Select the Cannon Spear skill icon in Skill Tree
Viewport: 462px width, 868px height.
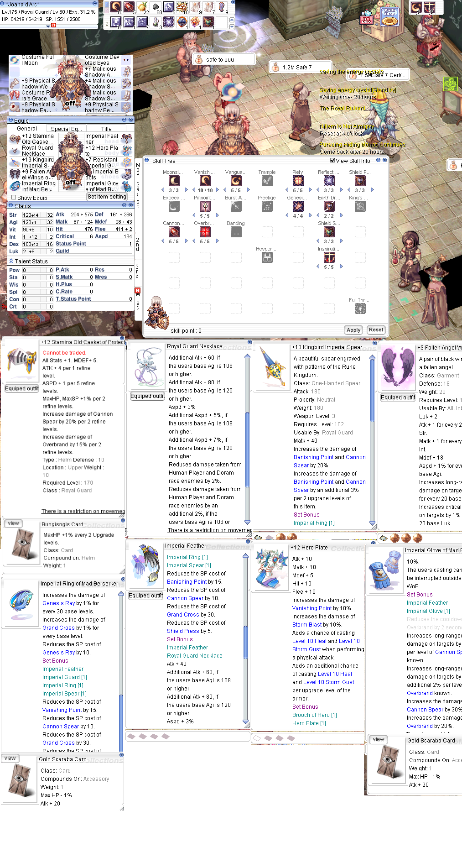point(174,232)
